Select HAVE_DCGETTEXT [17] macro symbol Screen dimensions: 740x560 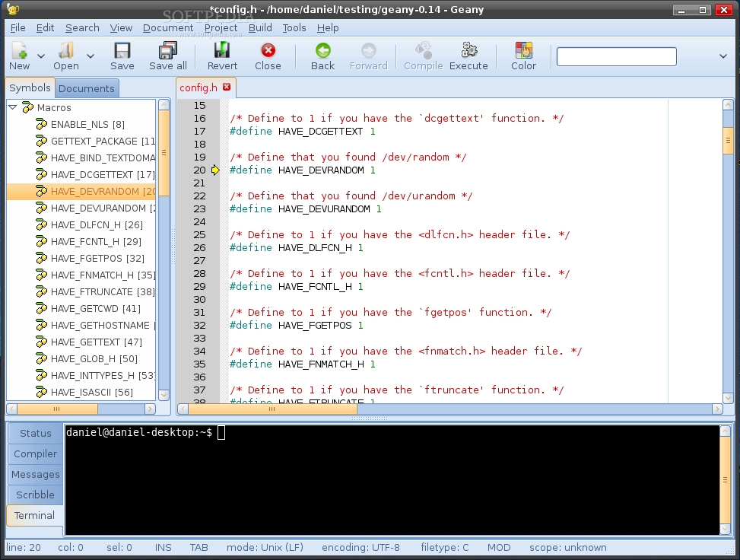pyautogui.click(x=103, y=175)
